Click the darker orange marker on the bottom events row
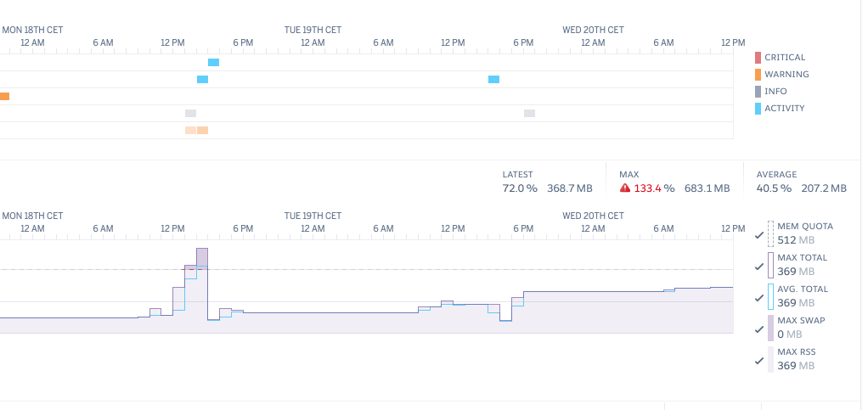The image size is (868, 410). 203,131
